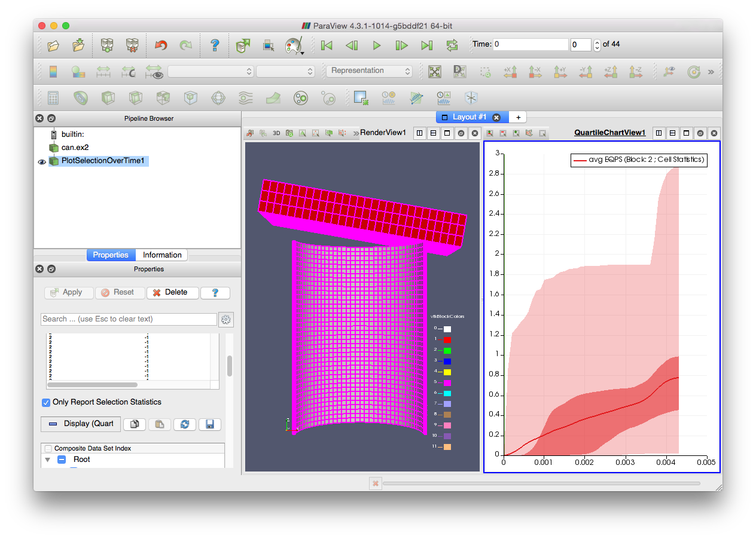Open the color palette icon
This screenshot has width=756, height=539.
coord(293,45)
